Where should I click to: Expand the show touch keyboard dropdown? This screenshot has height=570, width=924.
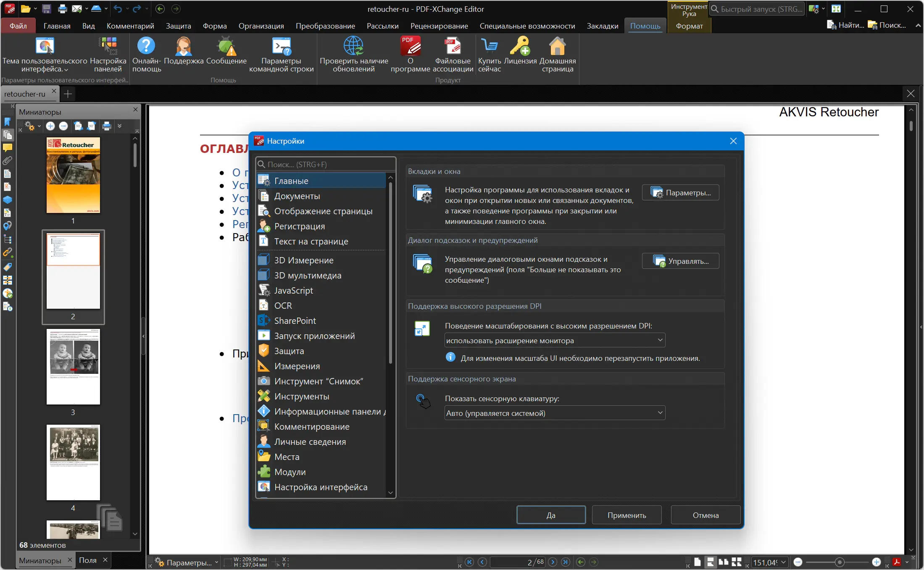pyautogui.click(x=555, y=413)
